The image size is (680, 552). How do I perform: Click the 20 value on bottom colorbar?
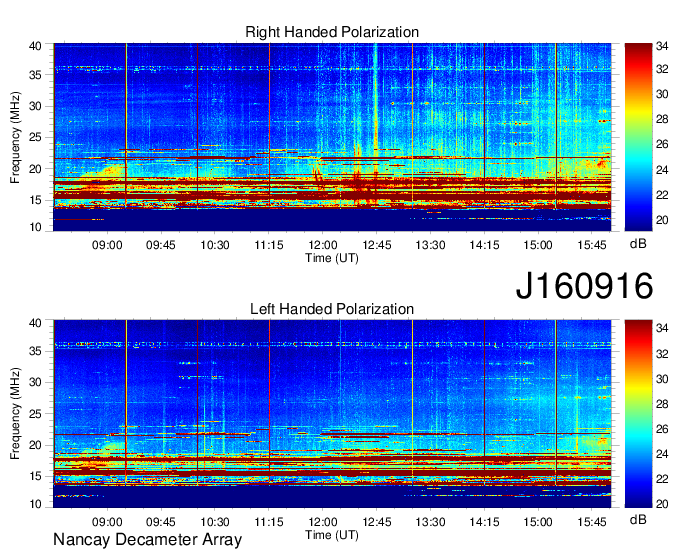(662, 504)
